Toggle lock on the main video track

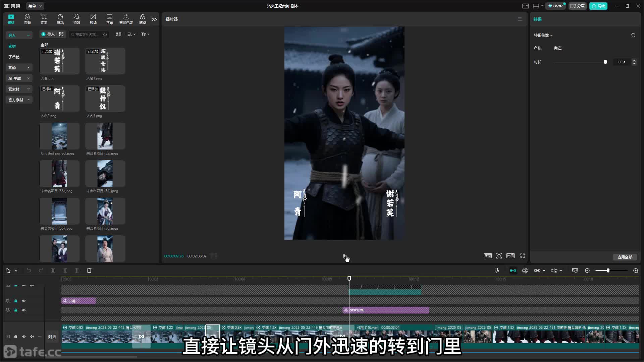(x=16, y=337)
